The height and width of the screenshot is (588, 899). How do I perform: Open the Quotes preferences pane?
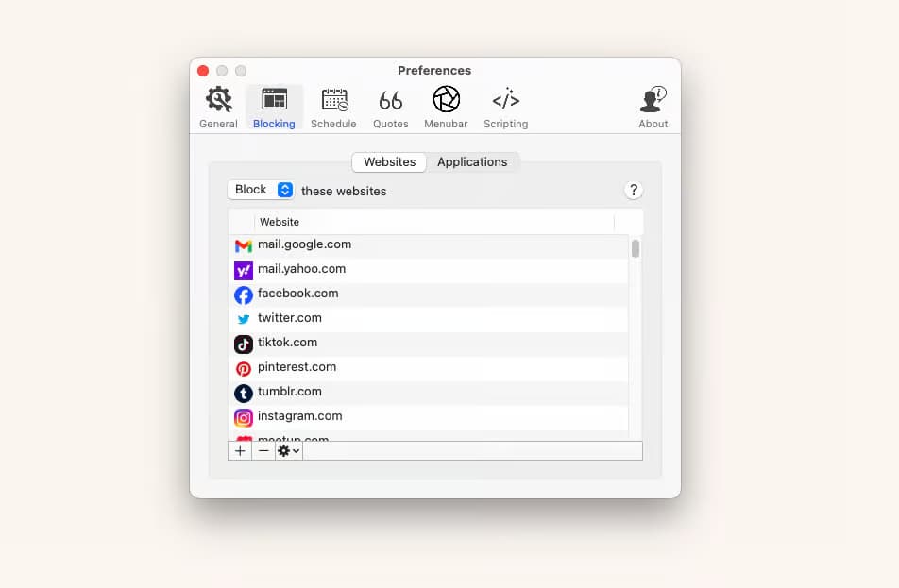point(390,107)
